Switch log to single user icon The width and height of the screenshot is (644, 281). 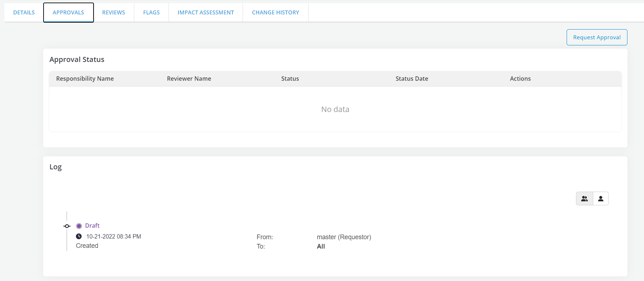coord(600,199)
